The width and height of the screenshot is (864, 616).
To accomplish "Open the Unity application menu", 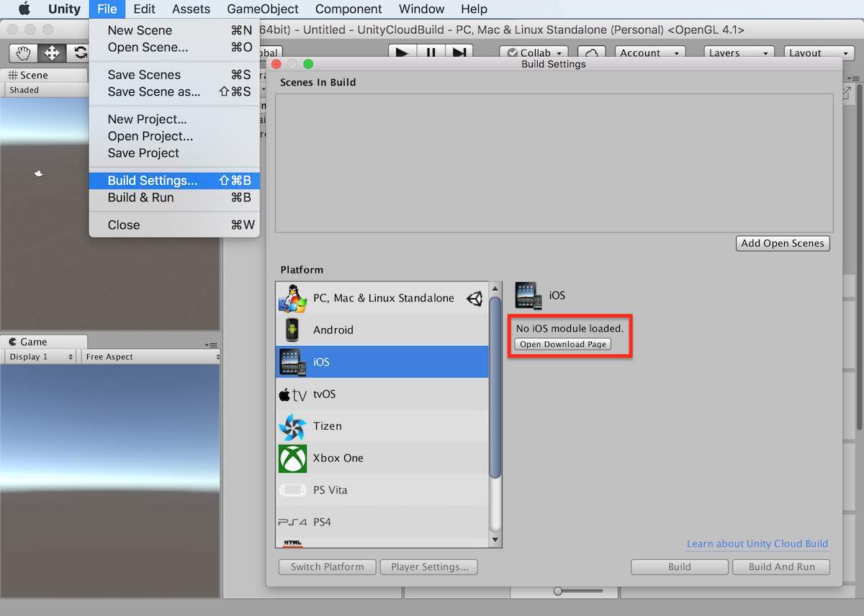I will (x=64, y=9).
